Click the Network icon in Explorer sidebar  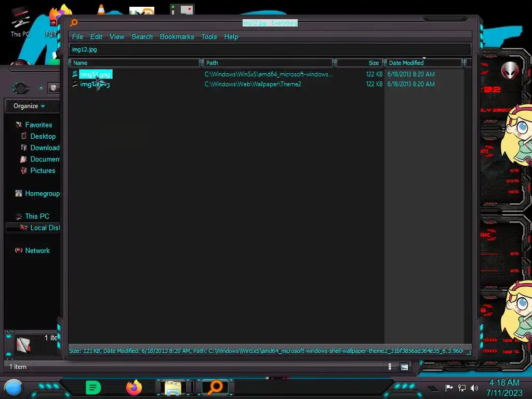19,250
